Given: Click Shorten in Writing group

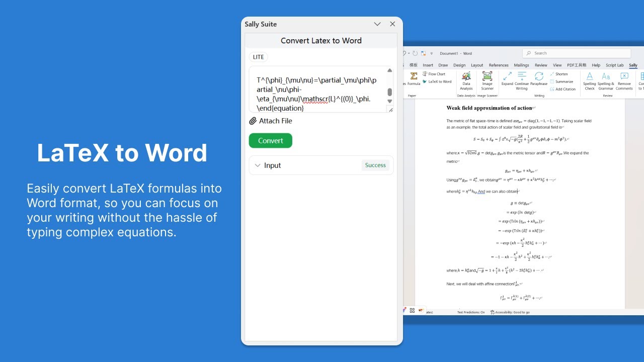Looking at the screenshot, I should 559,74.
